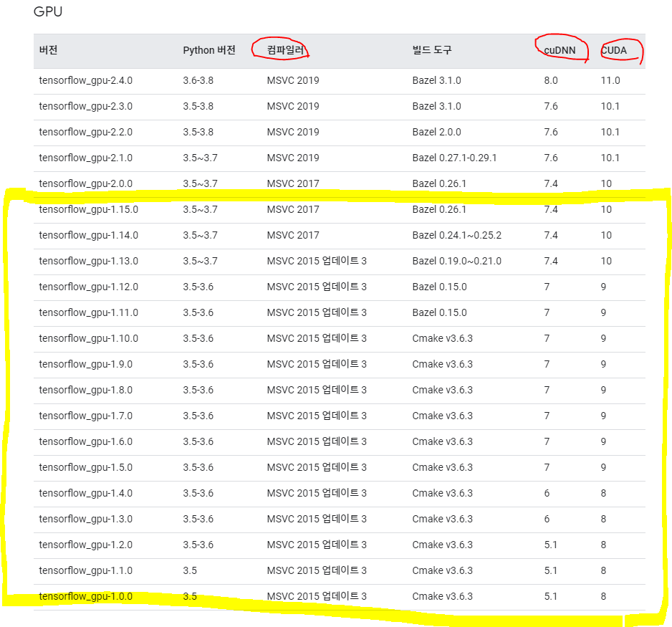Click the CUDA column header
This screenshot has width=672, height=627.
tap(614, 50)
